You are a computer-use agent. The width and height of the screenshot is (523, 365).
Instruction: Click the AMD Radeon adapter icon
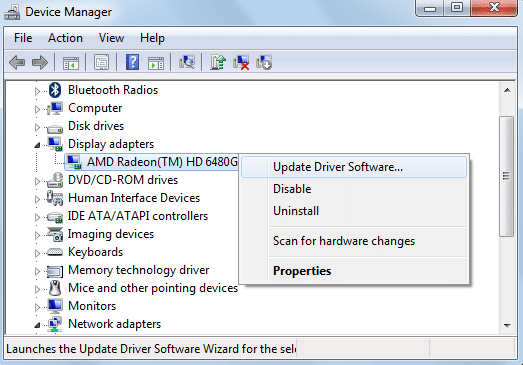click(74, 162)
